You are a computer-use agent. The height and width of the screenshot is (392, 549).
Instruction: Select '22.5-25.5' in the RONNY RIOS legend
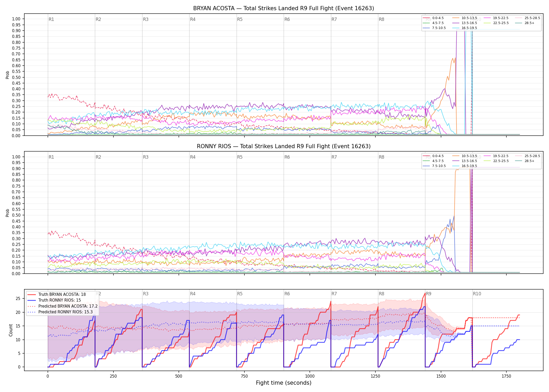click(501, 161)
